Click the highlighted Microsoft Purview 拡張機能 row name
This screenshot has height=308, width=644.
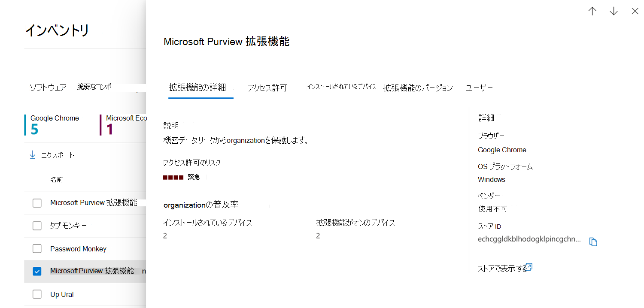(x=92, y=271)
